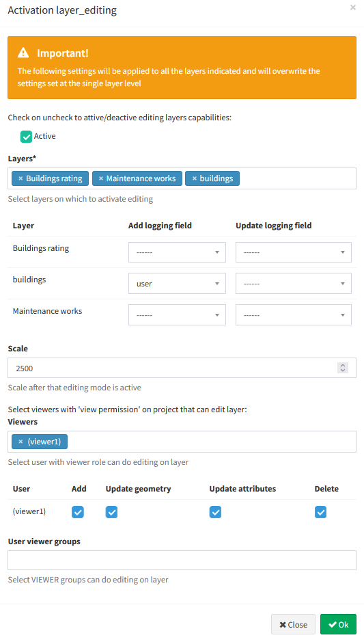Click into the User viewer groups field
The image size is (364, 644).
point(182,560)
